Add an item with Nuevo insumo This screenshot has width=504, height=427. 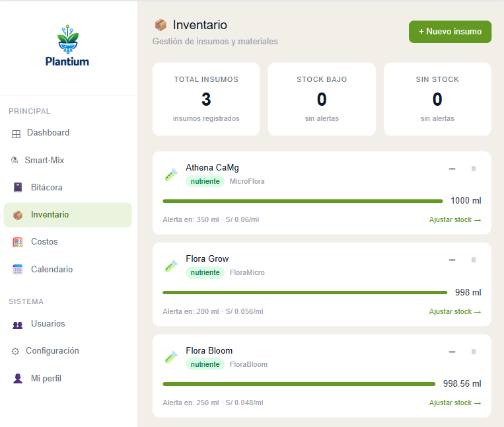[450, 32]
